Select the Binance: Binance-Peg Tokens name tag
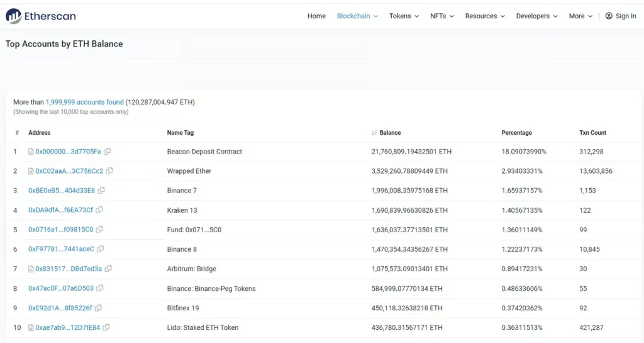 pos(211,288)
